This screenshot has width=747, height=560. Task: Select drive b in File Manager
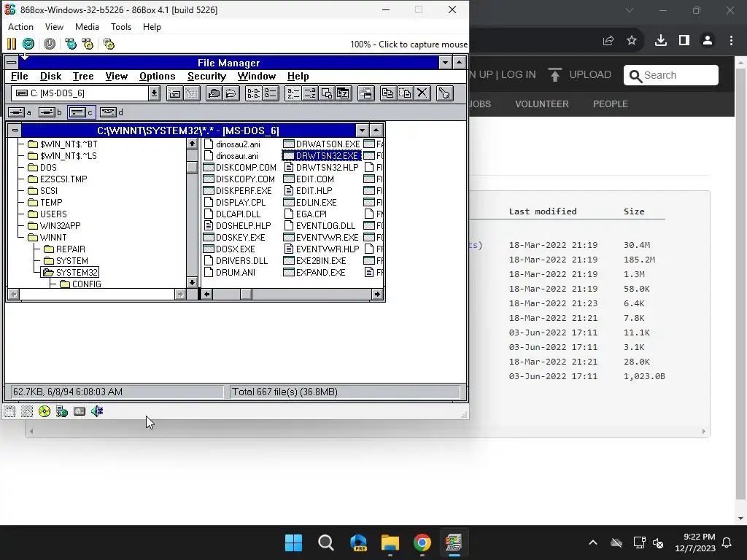[50, 112]
